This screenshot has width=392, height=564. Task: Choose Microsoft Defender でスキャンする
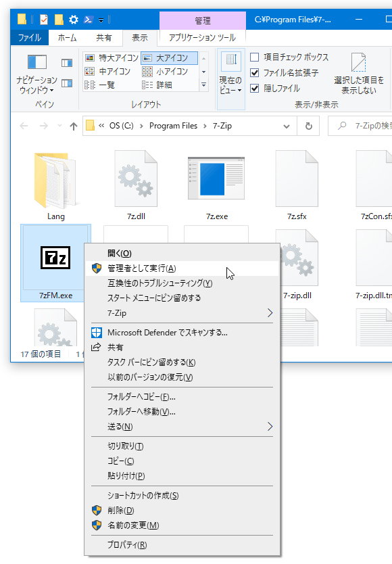coord(182,332)
